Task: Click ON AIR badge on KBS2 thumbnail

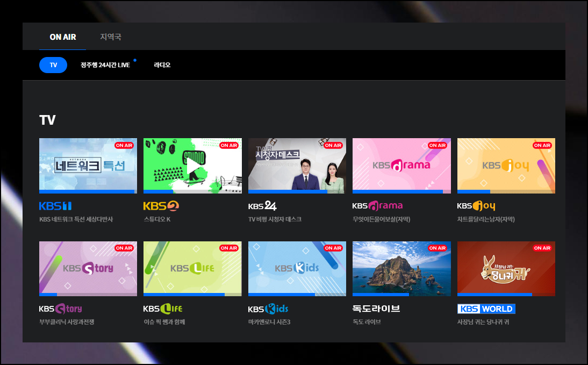Action: [x=229, y=145]
